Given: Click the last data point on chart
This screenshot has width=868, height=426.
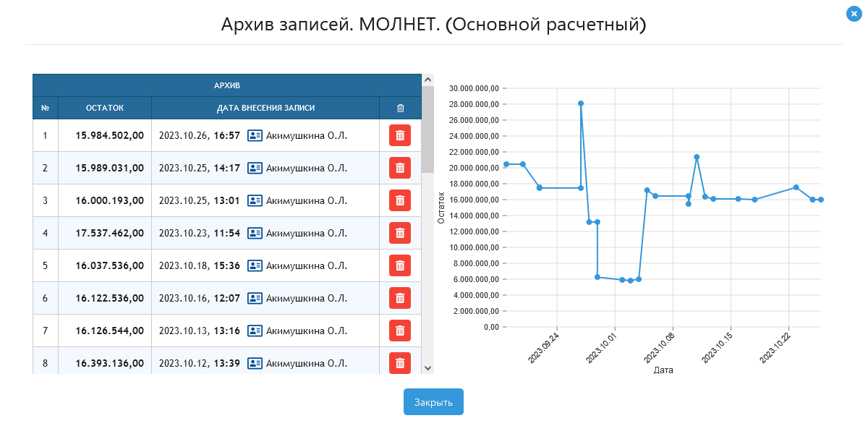Looking at the screenshot, I should pyautogui.click(x=821, y=200).
